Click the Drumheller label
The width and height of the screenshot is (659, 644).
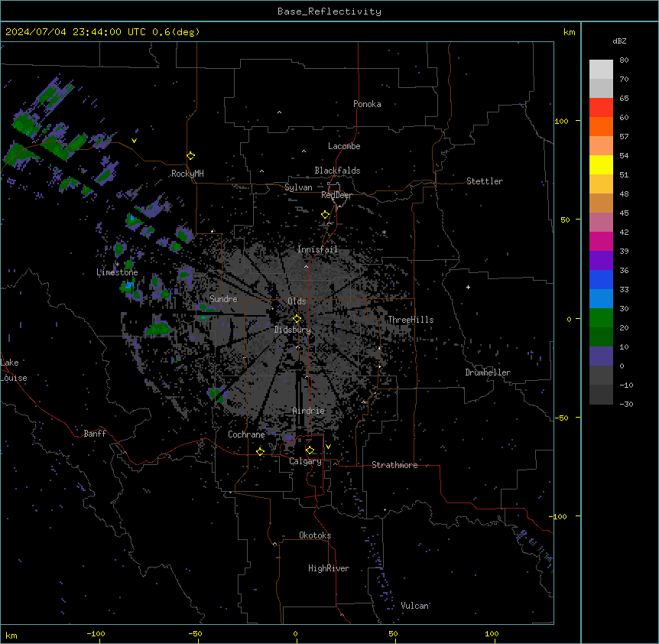[488, 372]
